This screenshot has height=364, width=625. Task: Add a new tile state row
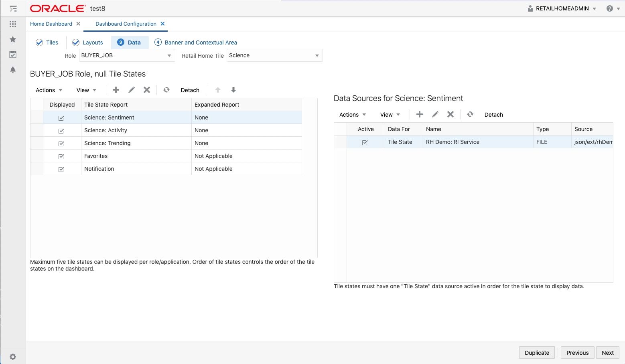coord(116,90)
